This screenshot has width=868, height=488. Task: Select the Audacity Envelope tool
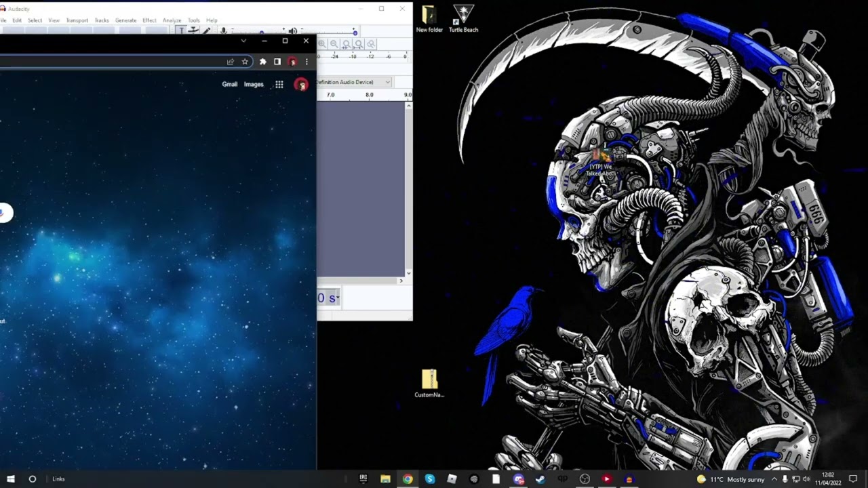pos(194,30)
